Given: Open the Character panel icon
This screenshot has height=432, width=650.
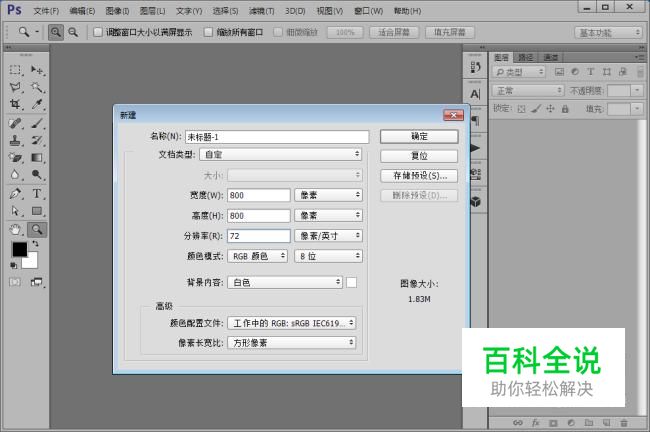Looking at the screenshot, I should (475, 94).
